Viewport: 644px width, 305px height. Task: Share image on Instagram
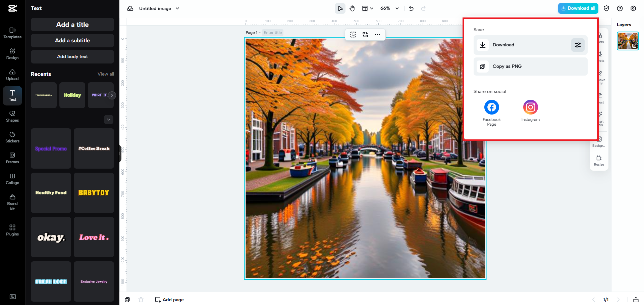click(530, 107)
